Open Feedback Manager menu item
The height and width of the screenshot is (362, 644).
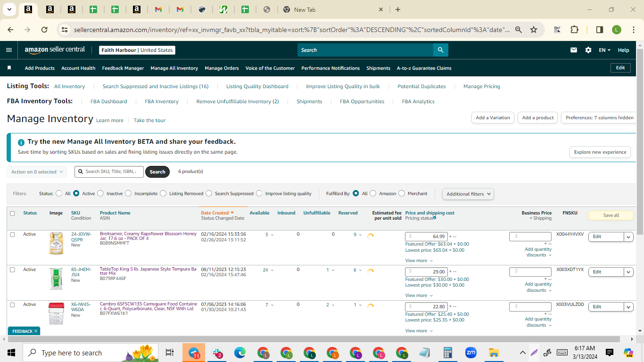click(123, 68)
